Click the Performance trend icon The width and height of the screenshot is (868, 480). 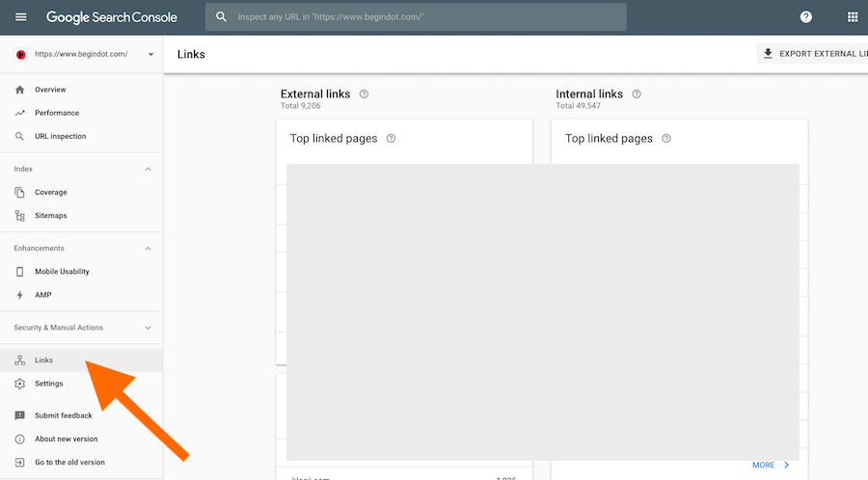pos(20,113)
